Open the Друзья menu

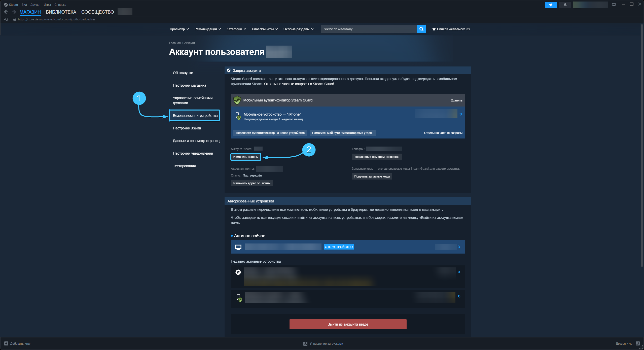point(35,5)
